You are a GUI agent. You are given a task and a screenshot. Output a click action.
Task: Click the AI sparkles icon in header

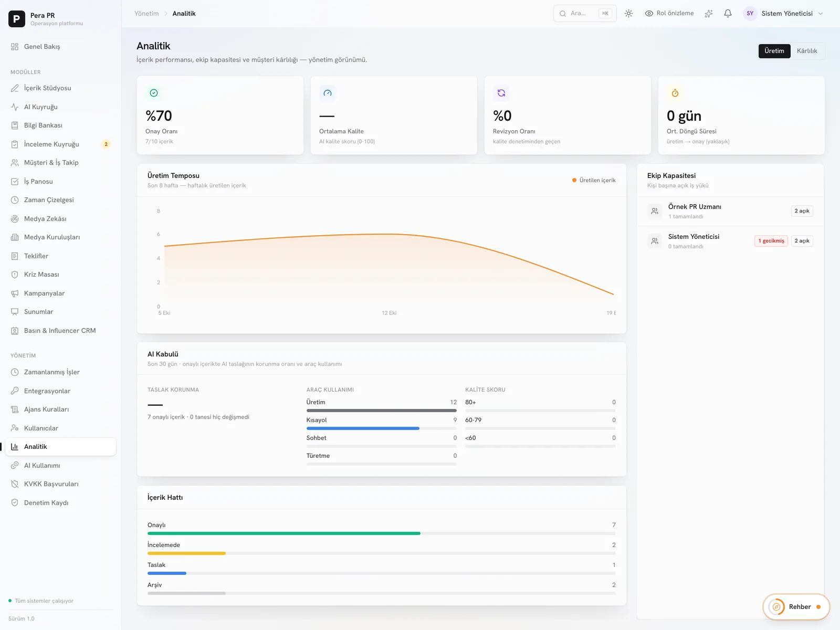tap(709, 14)
